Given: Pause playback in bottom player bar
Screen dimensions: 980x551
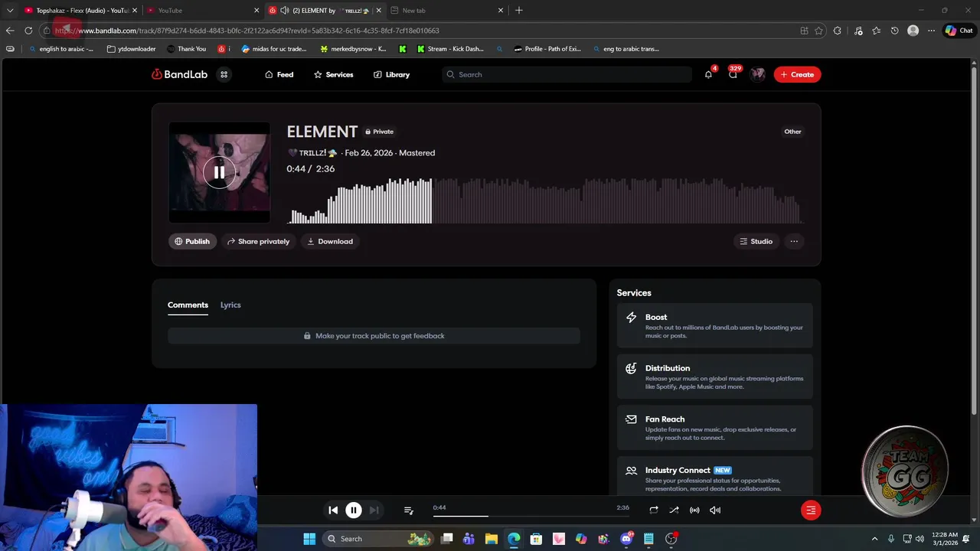Looking at the screenshot, I should 354,510.
